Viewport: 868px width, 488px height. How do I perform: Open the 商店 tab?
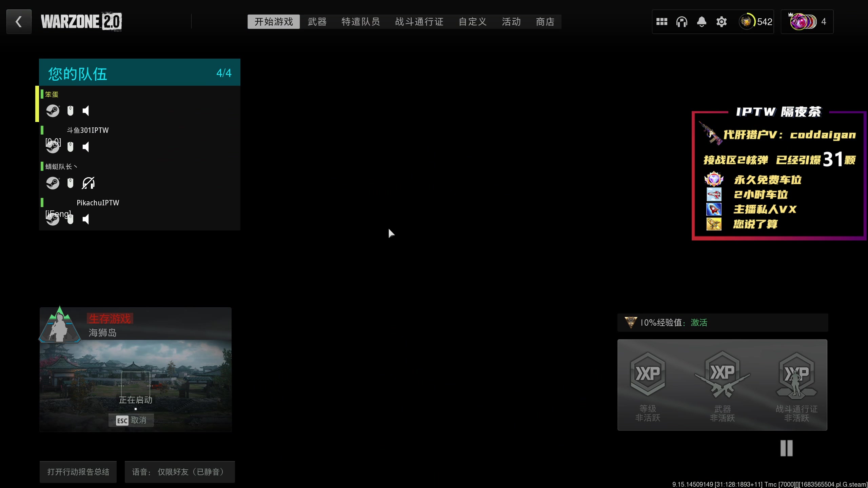pyautogui.click(x=545, y=22)
